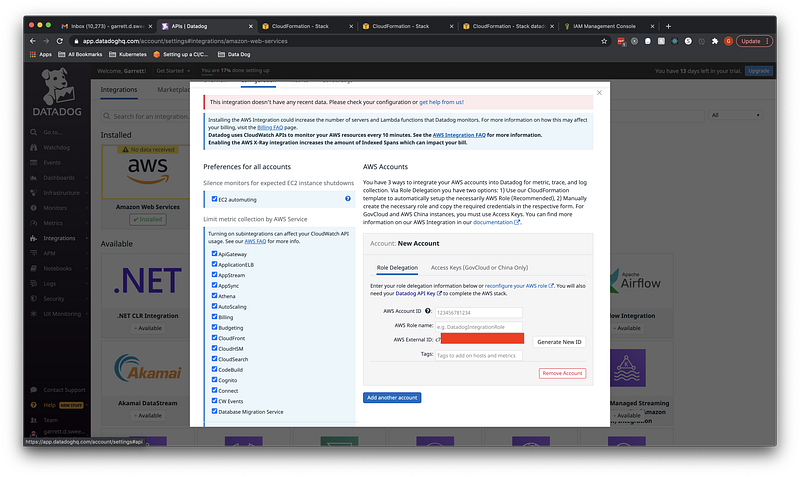The height and width of the screenshot is (477, 800).
Task: Uncheck the Cognito checkbox
Action: (x=214, y=380)
